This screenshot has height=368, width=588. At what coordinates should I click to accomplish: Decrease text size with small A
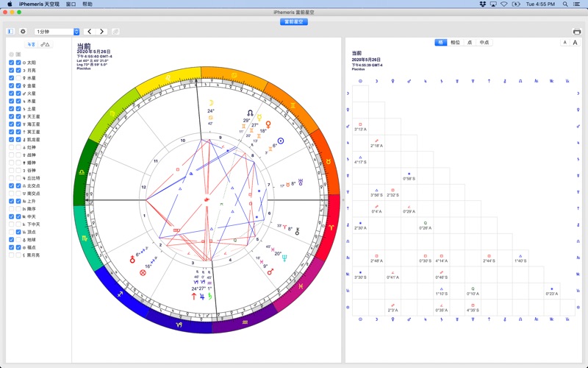pyautogui.click(x=564, y=43)
